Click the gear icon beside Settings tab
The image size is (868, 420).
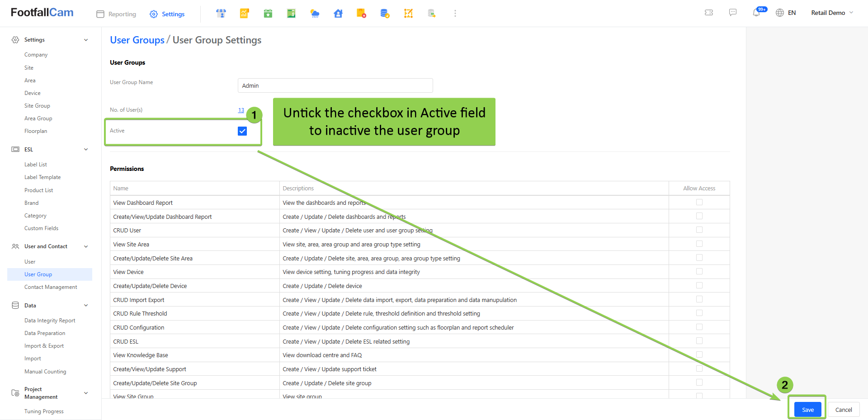coord(154,14)
